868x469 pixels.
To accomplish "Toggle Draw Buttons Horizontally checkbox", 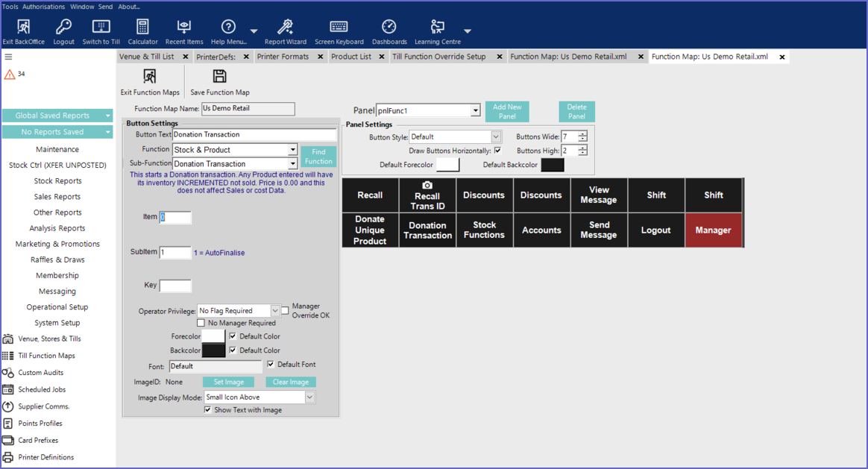I will point(497,151).
